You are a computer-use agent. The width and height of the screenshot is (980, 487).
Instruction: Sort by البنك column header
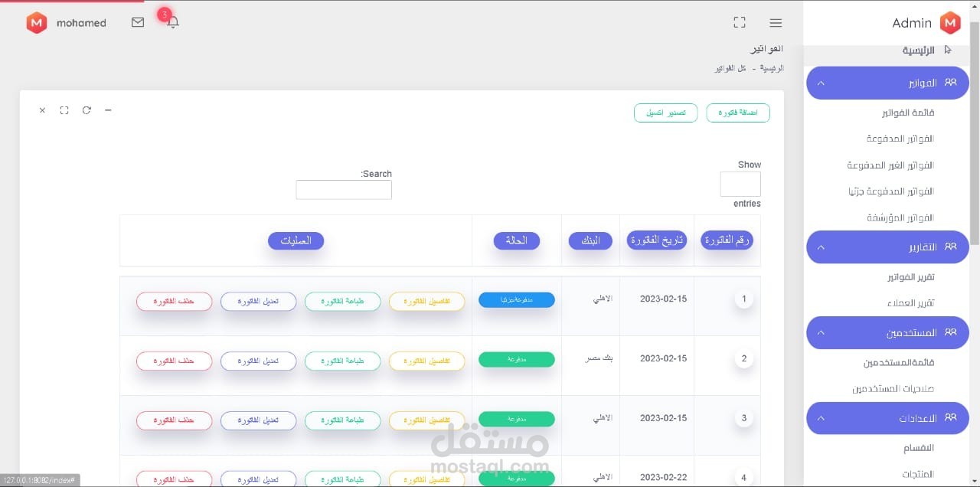[x=590, y=240]
